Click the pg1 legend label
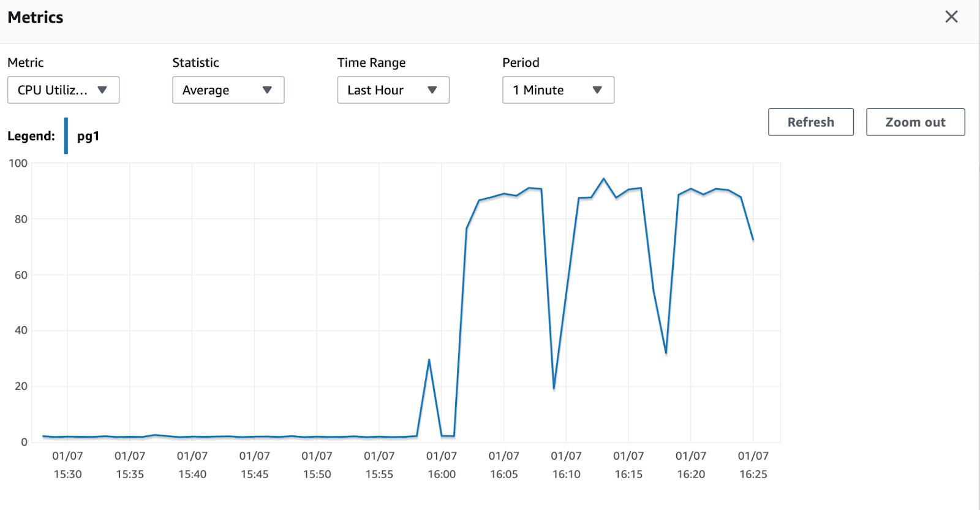The width and height of the screenshot is (980, 510). pyautogui.click(x=88, y=136)
